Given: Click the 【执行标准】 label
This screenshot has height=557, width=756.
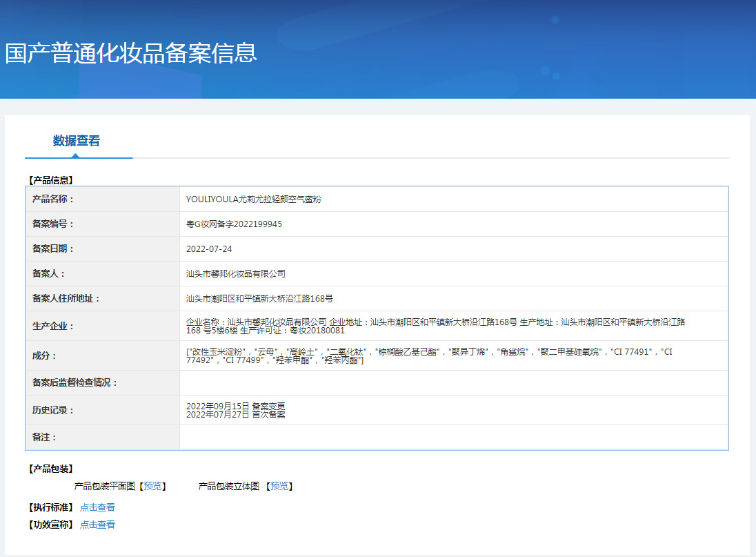Looking at the screenshot, I should [x=50, y=507].
